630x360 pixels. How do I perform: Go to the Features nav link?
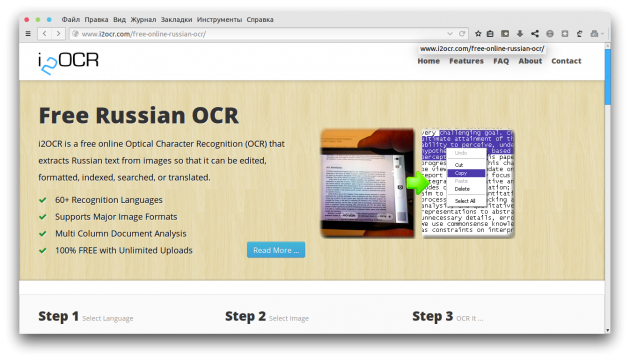pyautogui.click(x=466, y=61)
